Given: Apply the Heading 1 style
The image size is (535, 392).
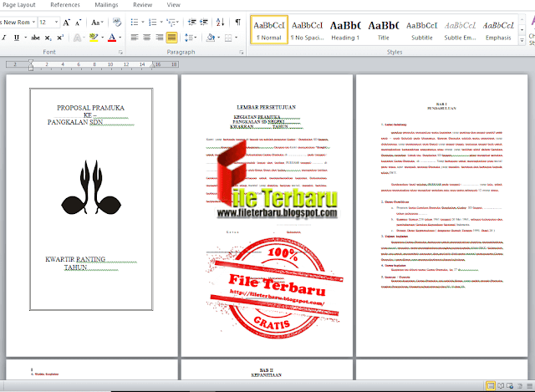Looking at the screenshot, I should 345,30.
